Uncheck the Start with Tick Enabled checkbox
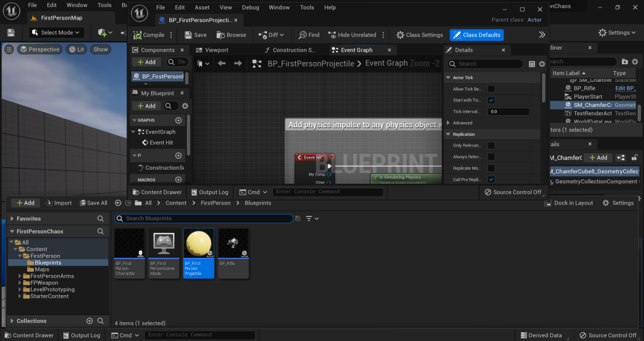This screenshot has height=341, width=644. click(491, 101)
